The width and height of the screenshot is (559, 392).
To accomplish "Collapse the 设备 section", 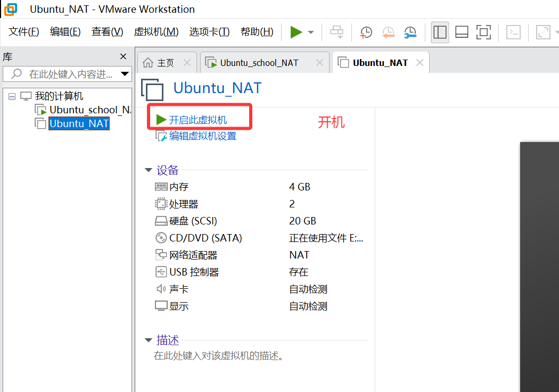I will click(x=149, y=170).
